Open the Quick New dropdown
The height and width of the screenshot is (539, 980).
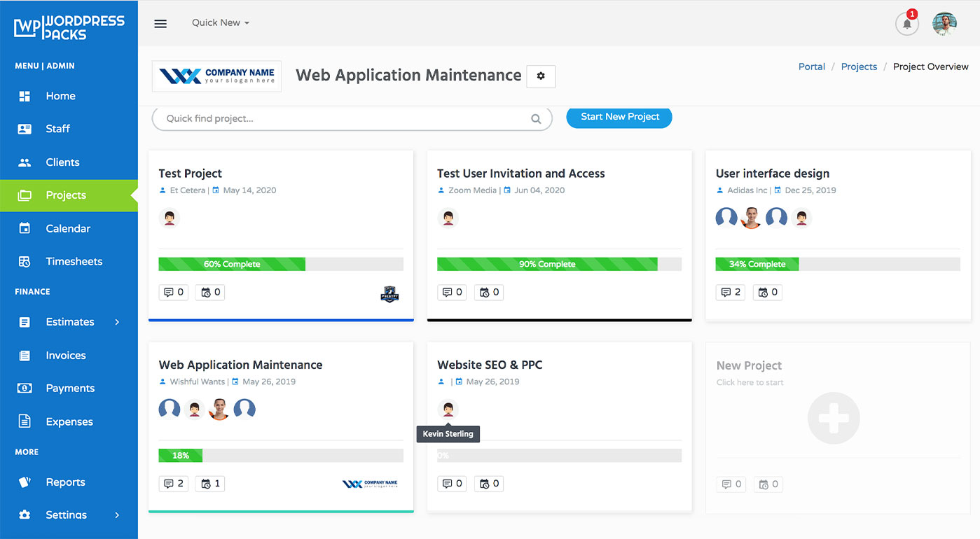(x=221, y=23)
